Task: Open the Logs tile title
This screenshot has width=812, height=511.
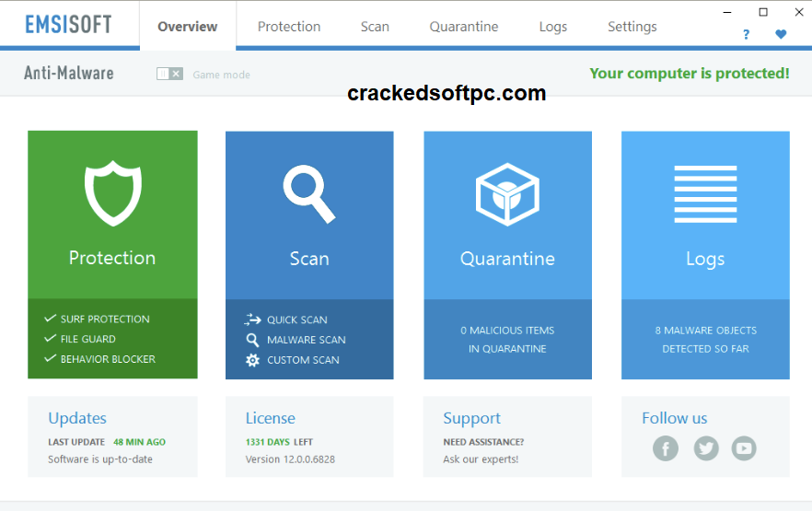Action: 705,259
